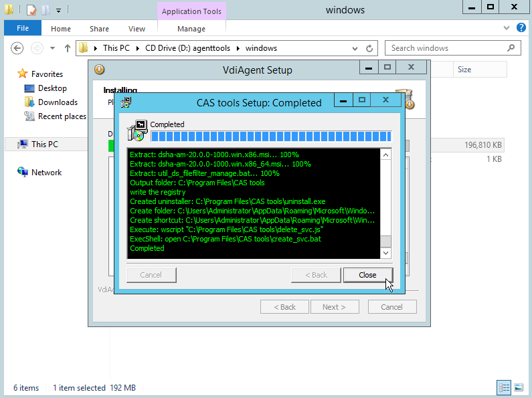Open Desktop in the navigation pane

[52, 88]
